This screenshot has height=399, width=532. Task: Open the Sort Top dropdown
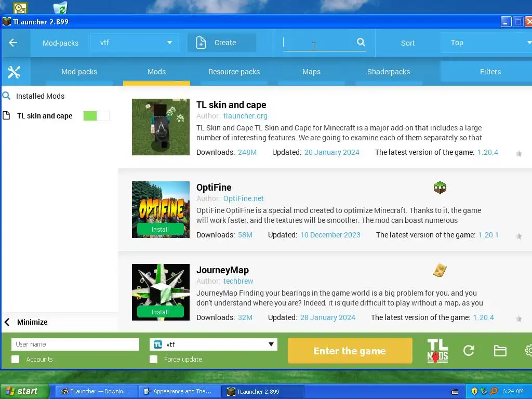(486, 43)
